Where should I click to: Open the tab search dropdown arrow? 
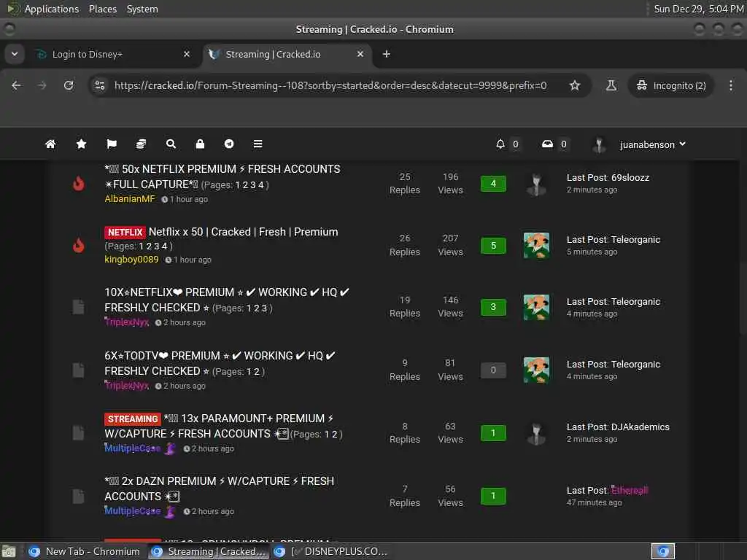[x=15, y=54]
